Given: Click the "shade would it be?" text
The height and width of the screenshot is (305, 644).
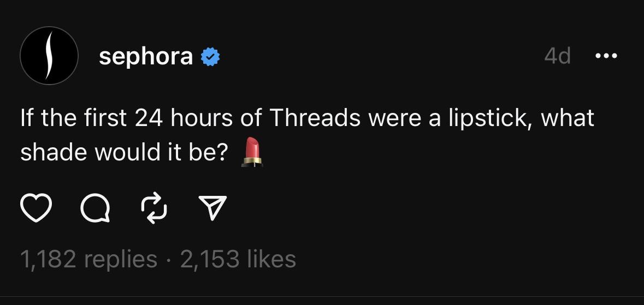Looking at the screenshot, I should (x=124, y=153).
